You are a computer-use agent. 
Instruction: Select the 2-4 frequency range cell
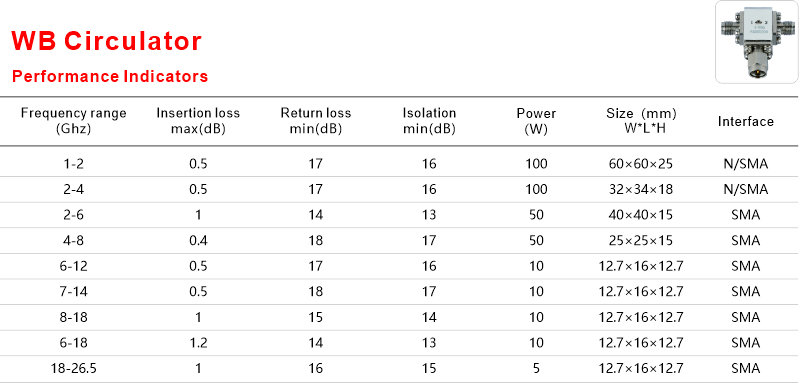(73, 189)
